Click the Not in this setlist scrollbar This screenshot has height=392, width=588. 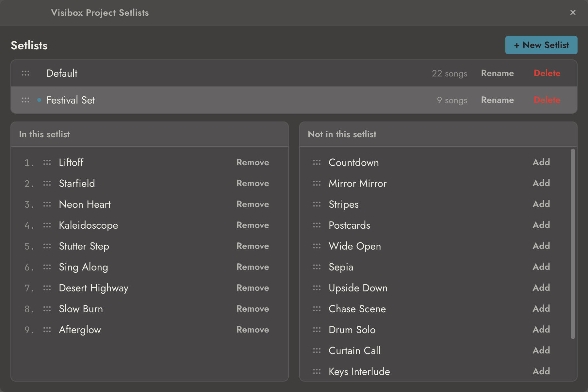tap(573, 244)
